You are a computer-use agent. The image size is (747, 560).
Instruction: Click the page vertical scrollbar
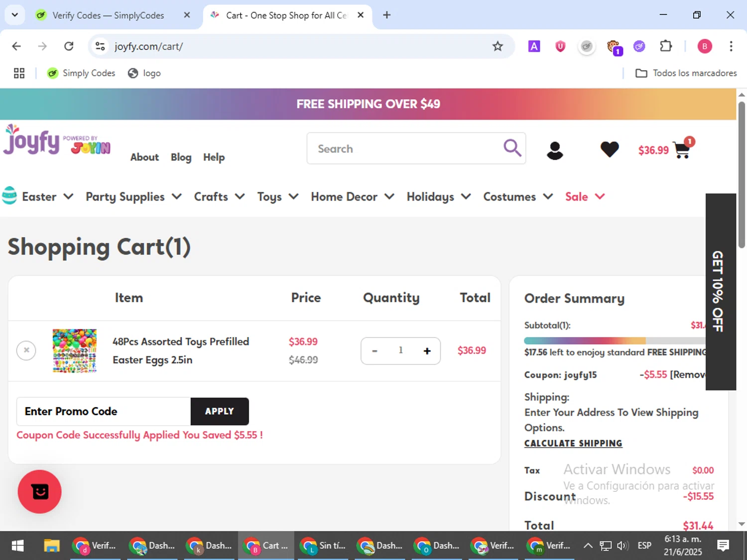click(742, 174)
